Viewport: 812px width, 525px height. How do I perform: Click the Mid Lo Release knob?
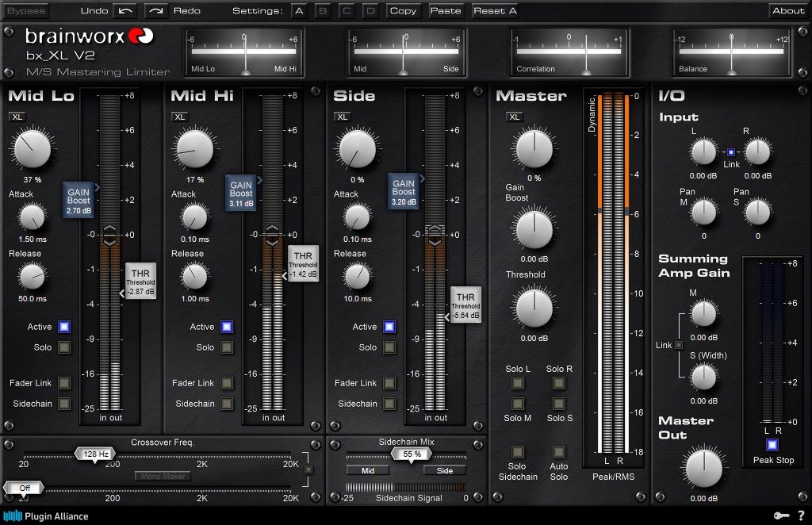click(x=32, y=276)
